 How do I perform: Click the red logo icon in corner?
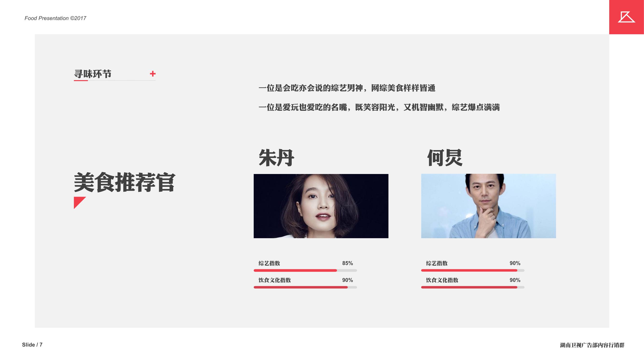click(x=626, y=17)
